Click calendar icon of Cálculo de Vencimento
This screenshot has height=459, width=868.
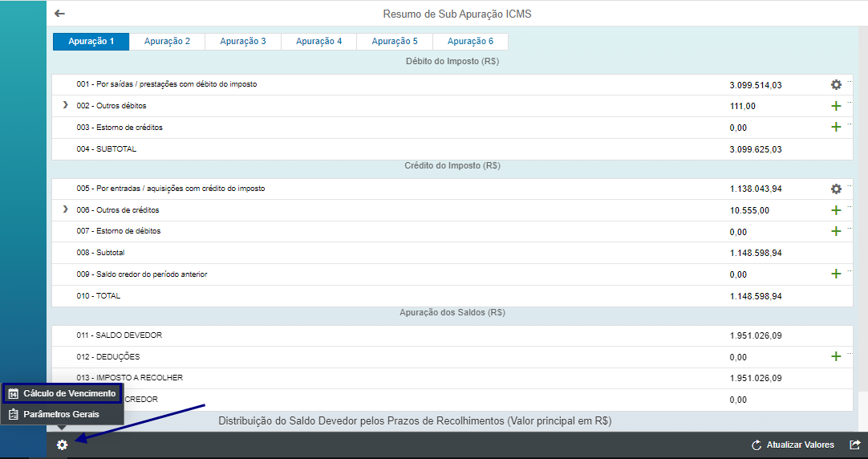(x=14, y=394)
